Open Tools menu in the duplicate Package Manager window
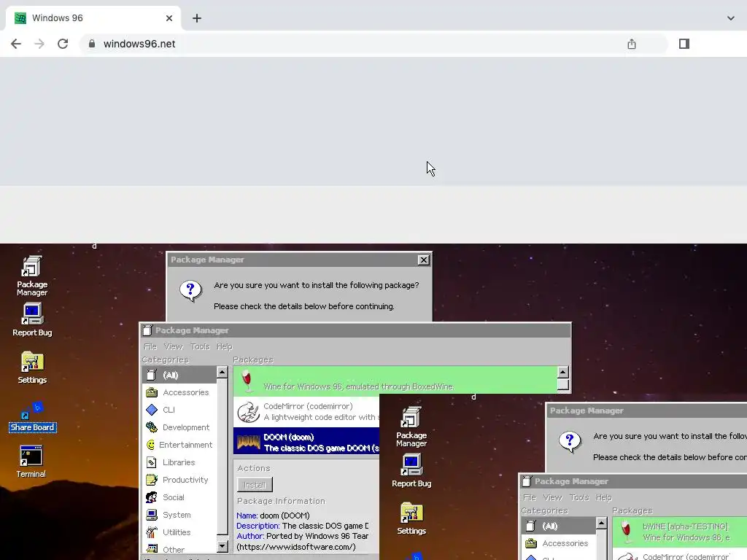Viewport: 747px width, 560px height. pyautogui.click(x=579, y=497)
